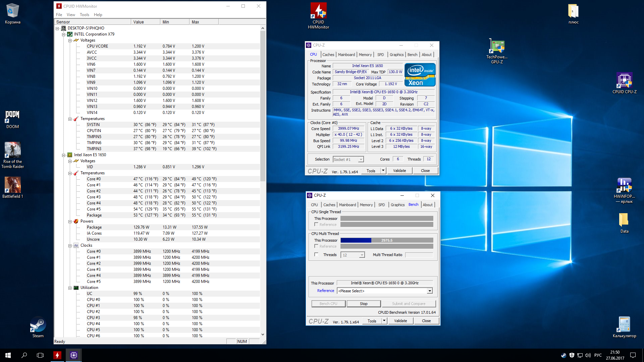Collapse the Intel Xeon E5 1650 tree node
The image size is (644, 362).
pos(63,155)
